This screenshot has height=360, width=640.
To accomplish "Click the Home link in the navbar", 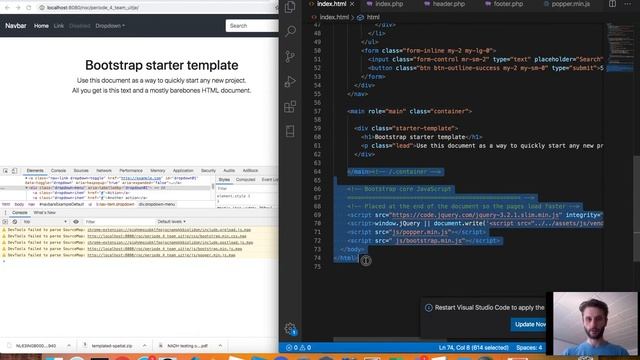I will click(41, 26).
